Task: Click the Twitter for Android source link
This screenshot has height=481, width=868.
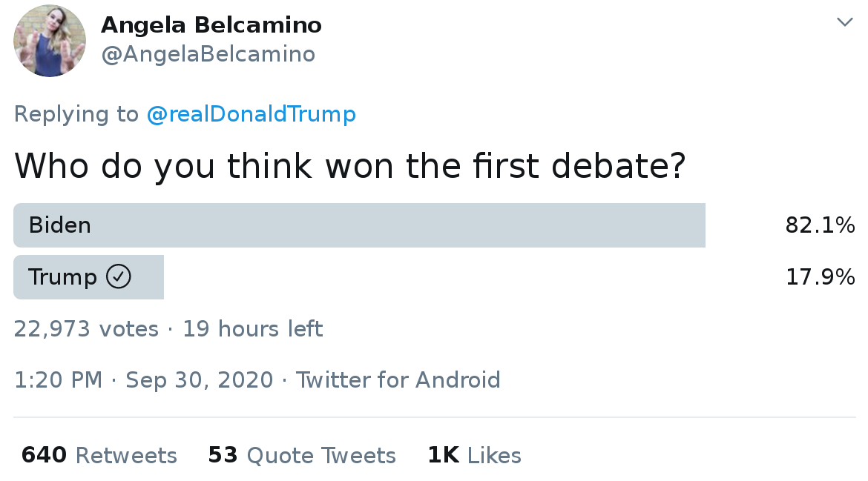Action: click(398, 380)
